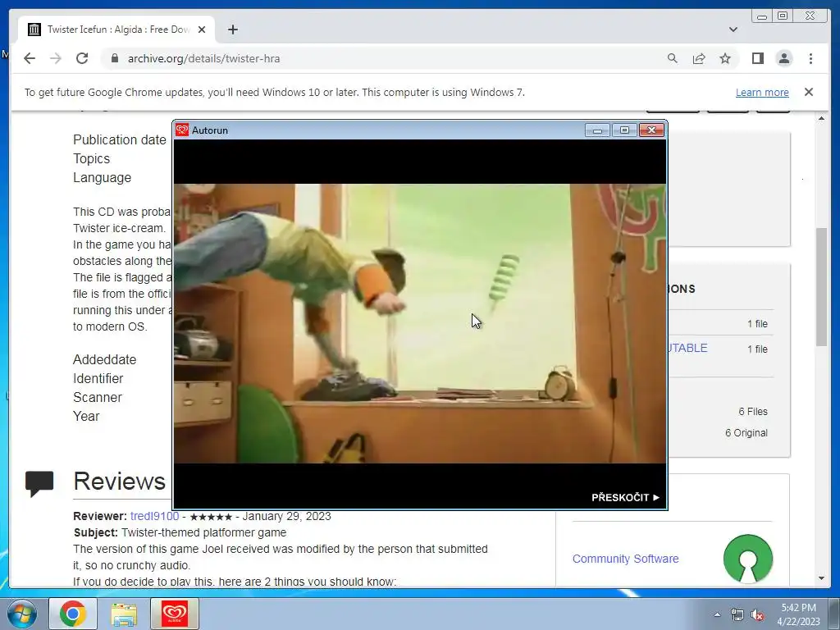Open reviewer tredl9100's profile
The height and width of the screenshot is (630, 840).
click(x=154, y=517)
